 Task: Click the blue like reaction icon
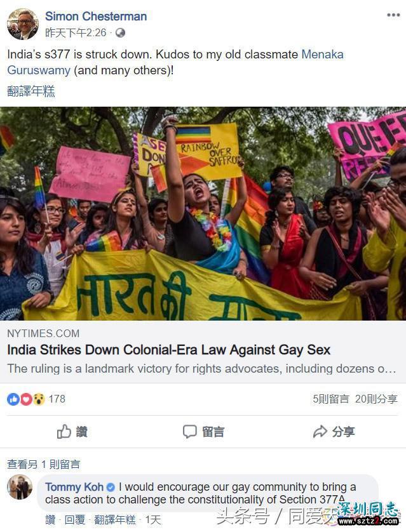coord(13,399)
